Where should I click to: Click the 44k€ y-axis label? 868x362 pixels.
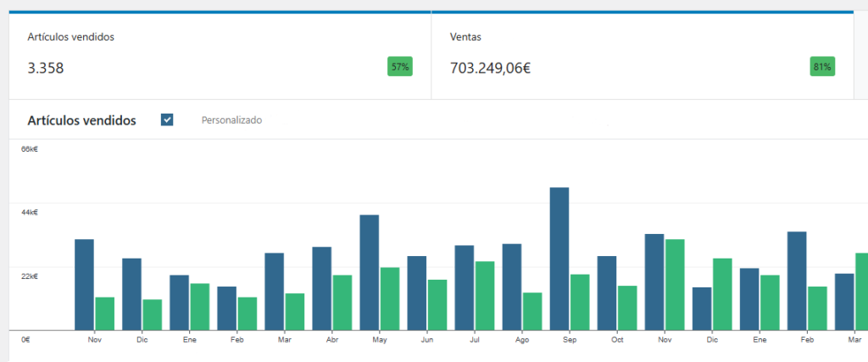(x=30, y=212)
